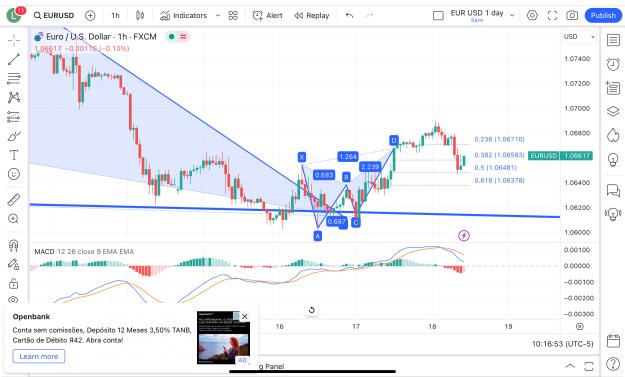Open the EUR USD 1 day layout name

click(x=477, y=13)
